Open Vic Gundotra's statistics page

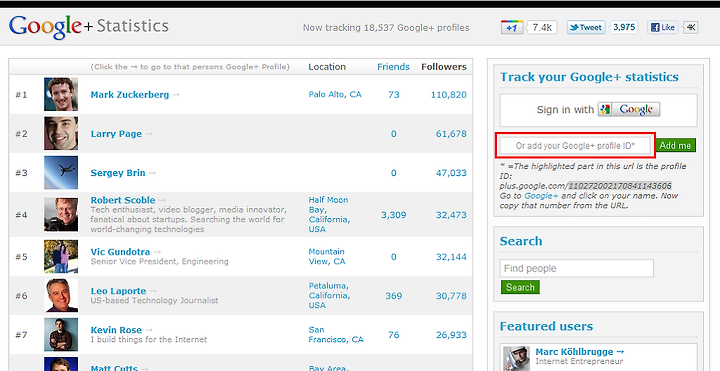tap(120, 252)
